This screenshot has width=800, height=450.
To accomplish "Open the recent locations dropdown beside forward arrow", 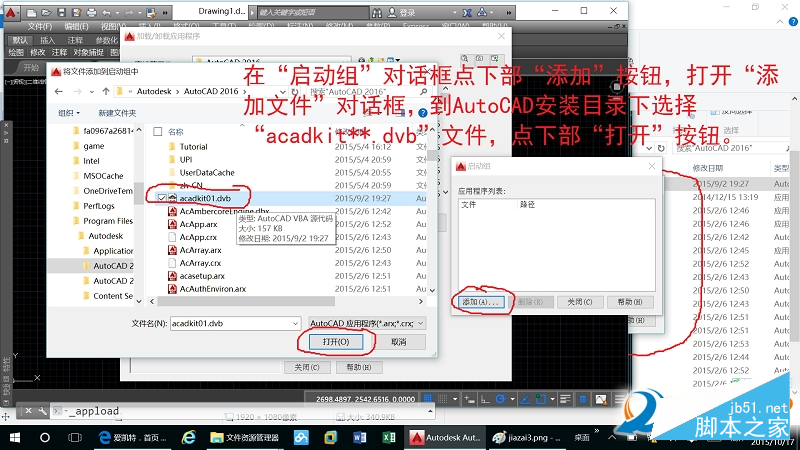I will [x=91, y=92].
